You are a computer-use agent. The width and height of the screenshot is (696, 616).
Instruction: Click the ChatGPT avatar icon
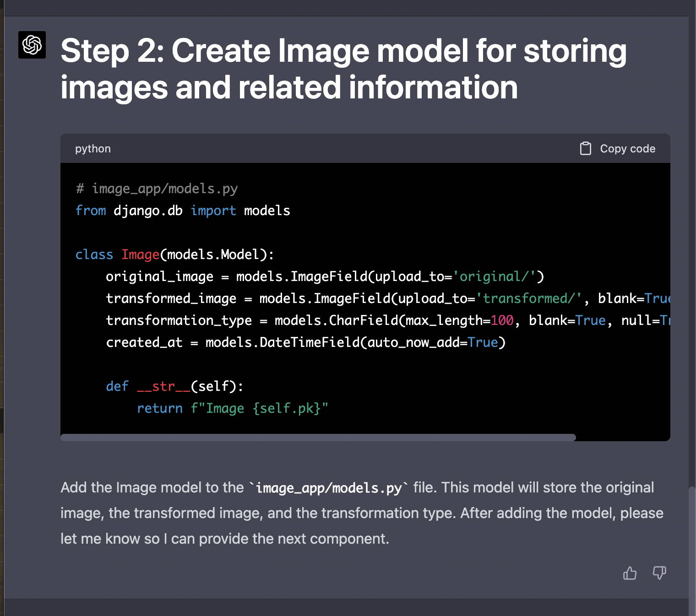32,45
